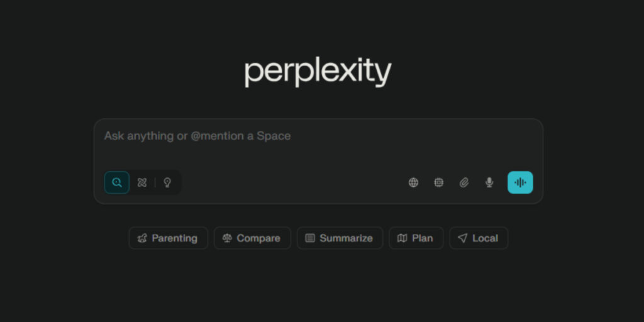Image resolution: width=644 pixels, height=322 pixels.
Task: Click the Perplexity logo
Action: pos(318,72)
